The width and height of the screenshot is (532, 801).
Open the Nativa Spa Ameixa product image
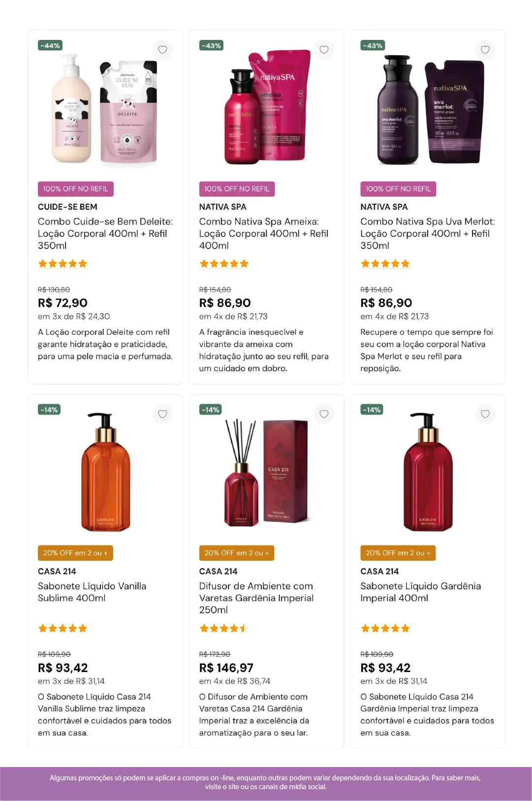266,108
